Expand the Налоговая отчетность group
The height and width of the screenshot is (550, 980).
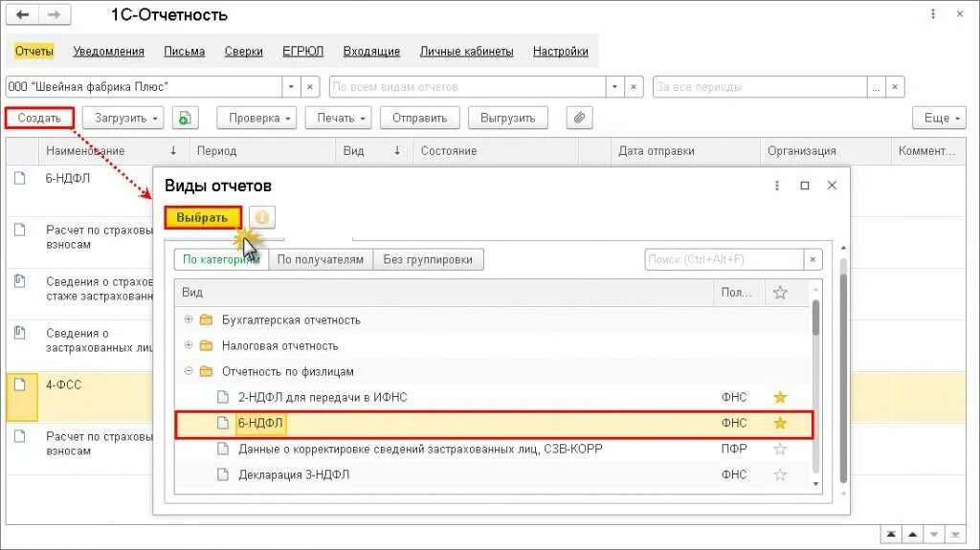[x=189, y=345]
